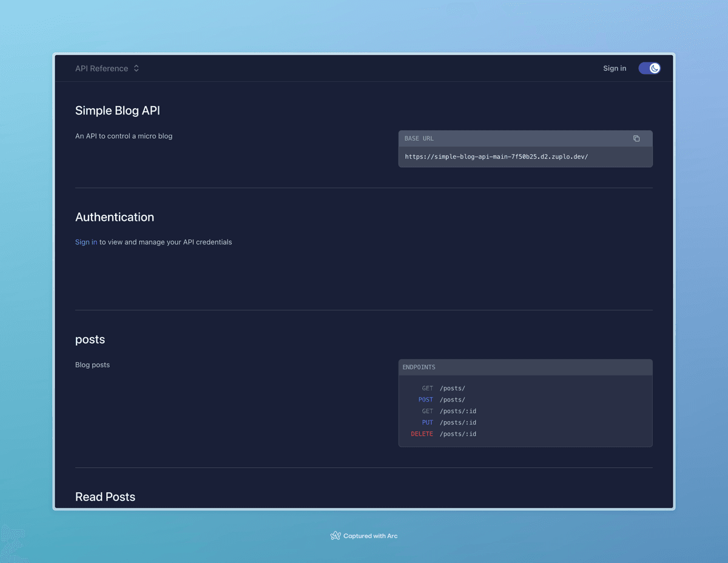Click the copy icon next to BASE URL
Viewport: 728px width, 563px height.
(636, 138)
